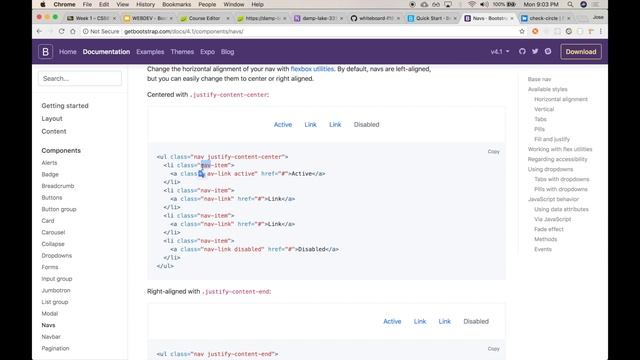640x360 pixels.
Task: Jump to Regarding accessibility section
Action: click(x=558, y=159)
